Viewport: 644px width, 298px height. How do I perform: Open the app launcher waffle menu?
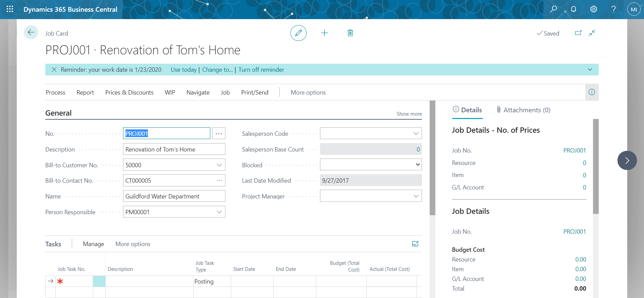10,9
